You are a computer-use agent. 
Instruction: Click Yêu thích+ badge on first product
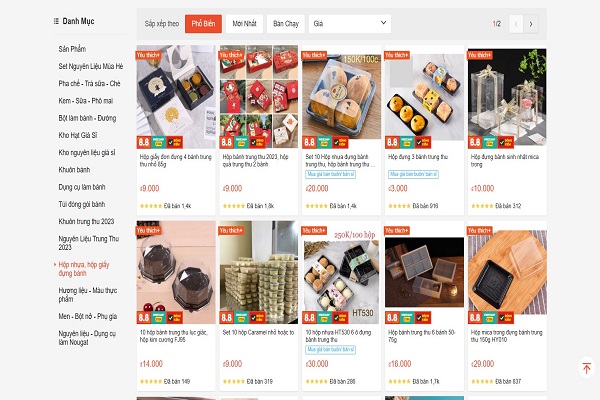coord(148,55)
